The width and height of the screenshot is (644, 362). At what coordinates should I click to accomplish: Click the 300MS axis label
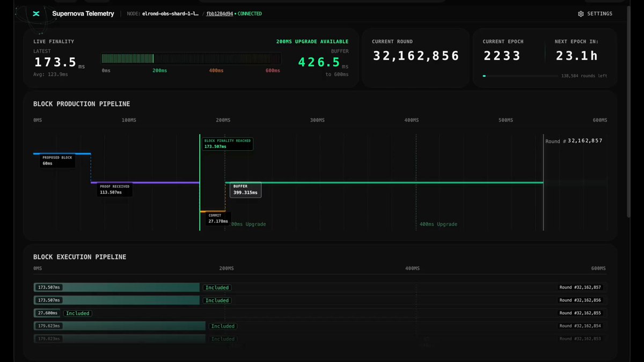pos(317,120)
